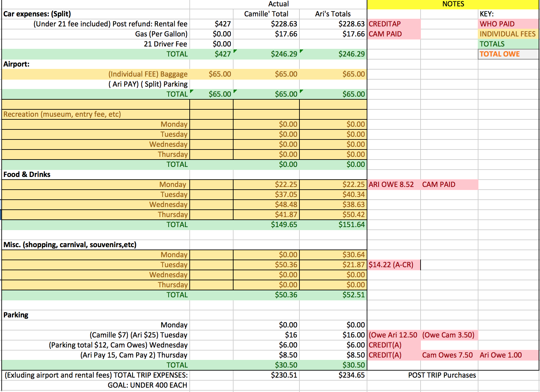Screen dimensions: 540x392
Task: Click Camille's Wednesday food cell $48.48
Action: [x=266, y=205]
